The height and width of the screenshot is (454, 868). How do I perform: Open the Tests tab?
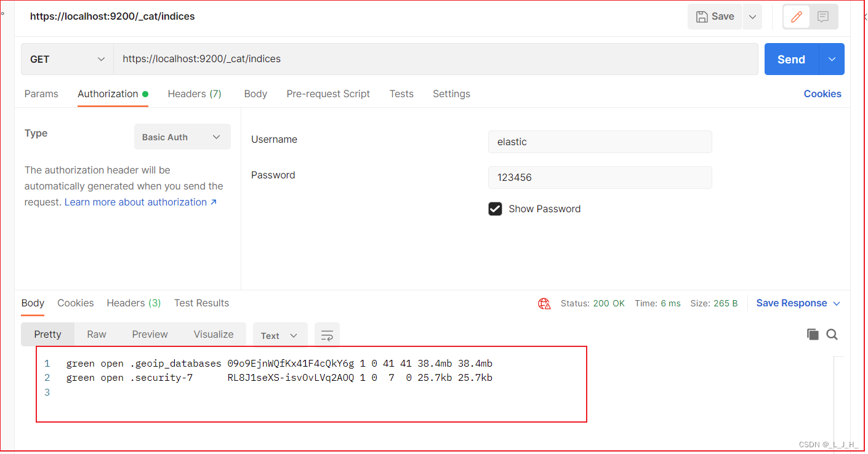(401, 94)
